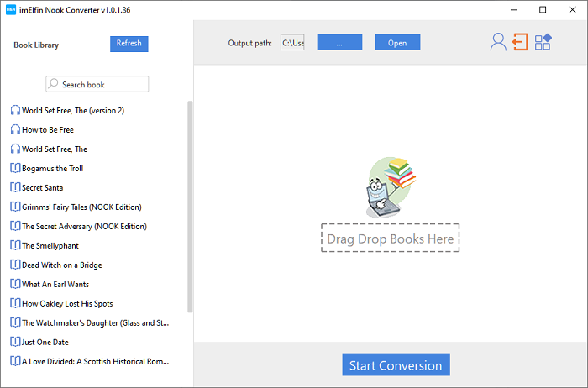Maximize the imElfin Nook Converter window
This screenshot has height=388, width=588.
[x=543, y=10]
